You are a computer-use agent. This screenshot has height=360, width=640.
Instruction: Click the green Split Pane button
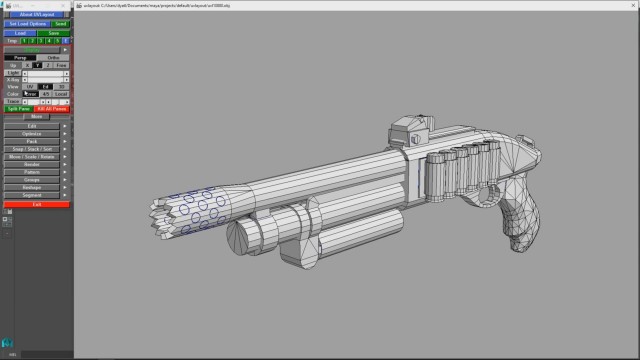point(19,109)
